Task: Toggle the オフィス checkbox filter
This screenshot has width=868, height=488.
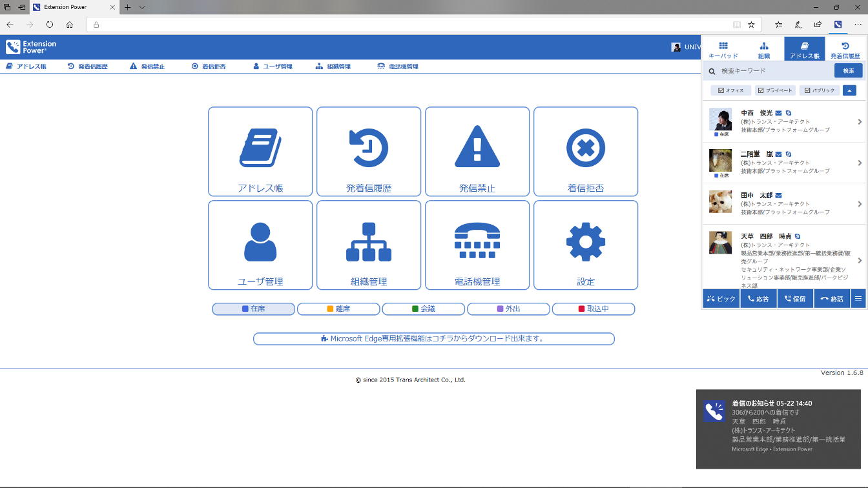Action: click(x=730, y=90)
